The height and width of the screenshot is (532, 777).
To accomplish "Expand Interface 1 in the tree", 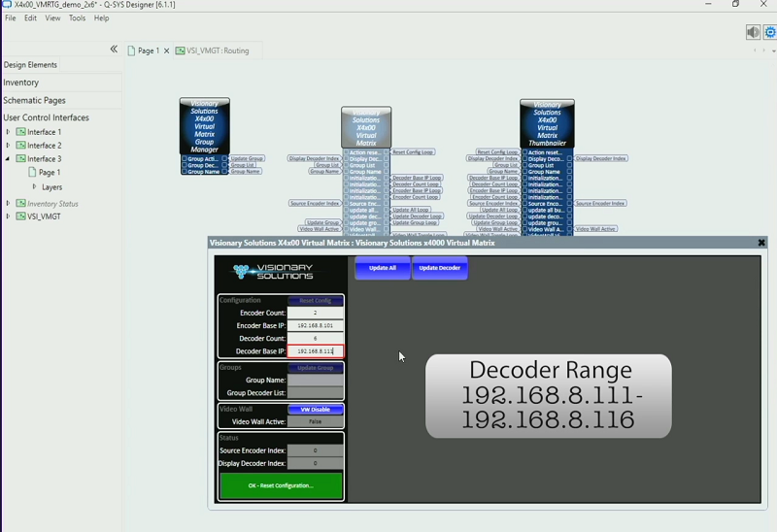I will click(8, 132).
